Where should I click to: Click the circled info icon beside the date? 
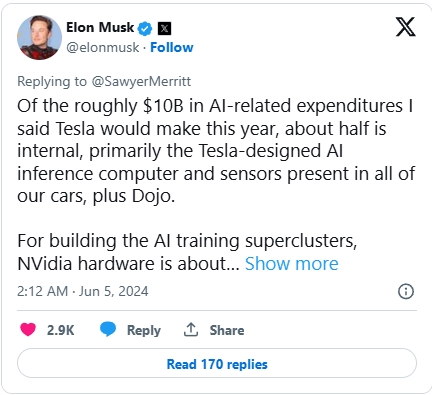406,291
